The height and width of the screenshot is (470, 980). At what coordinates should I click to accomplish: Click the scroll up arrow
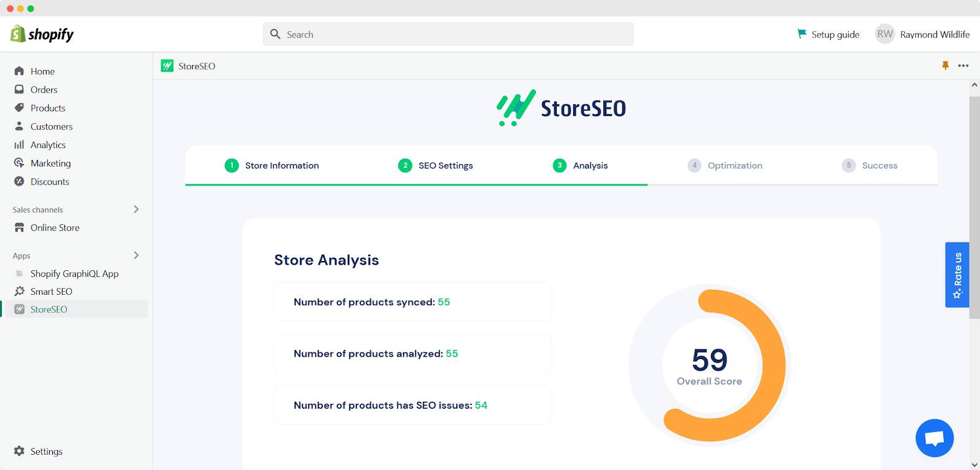974,85
